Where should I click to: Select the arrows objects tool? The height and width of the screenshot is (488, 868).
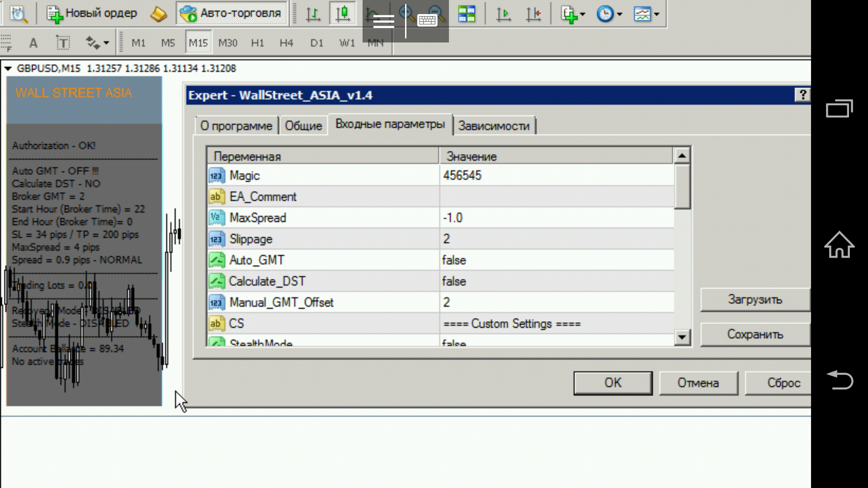coord(93,43)
